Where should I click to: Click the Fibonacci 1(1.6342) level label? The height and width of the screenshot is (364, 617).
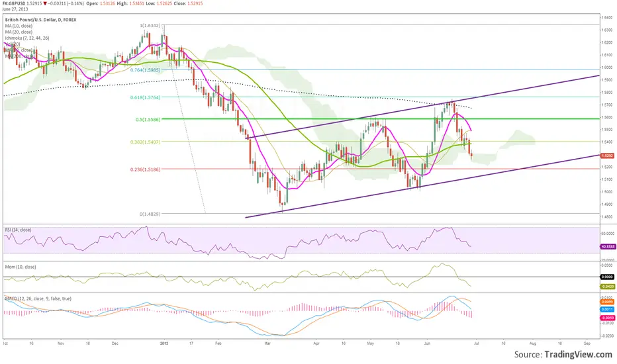[x=150, y=26]
